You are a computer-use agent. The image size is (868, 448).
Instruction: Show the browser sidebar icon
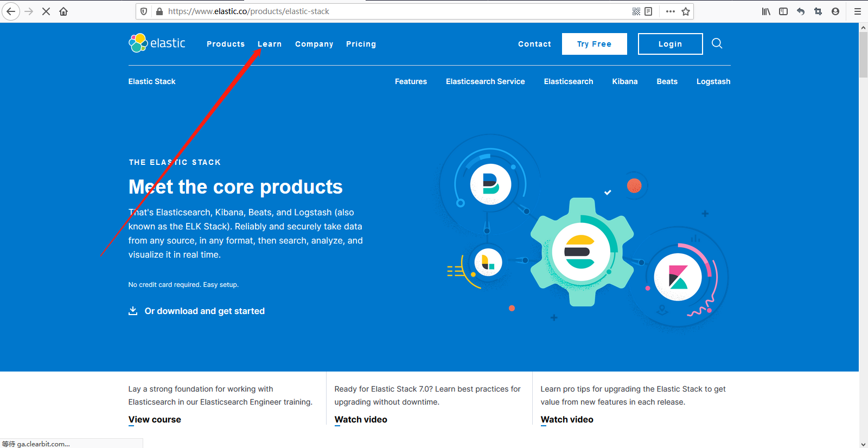point(783,11)
